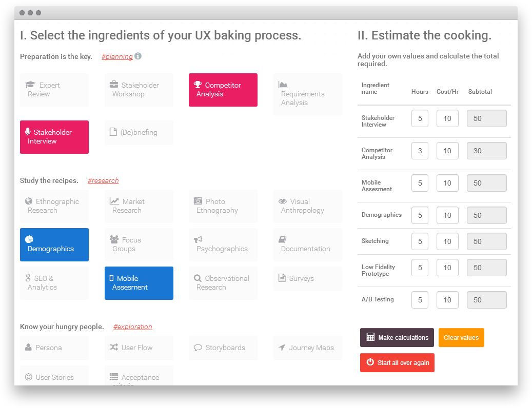This screenshot has height=408, width=532.
Task: Click the eye icon on Visual Anthropology
Action: tap(283, 201)
